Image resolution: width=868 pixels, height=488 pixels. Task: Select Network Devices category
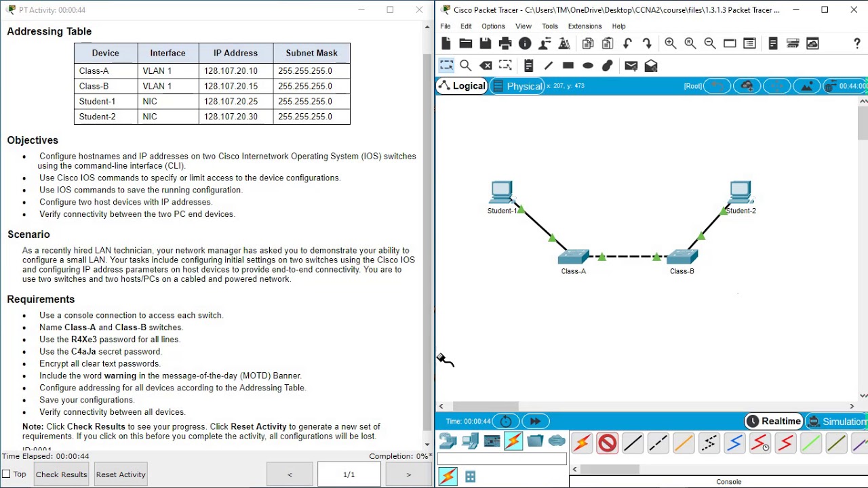tap(448, 442)
